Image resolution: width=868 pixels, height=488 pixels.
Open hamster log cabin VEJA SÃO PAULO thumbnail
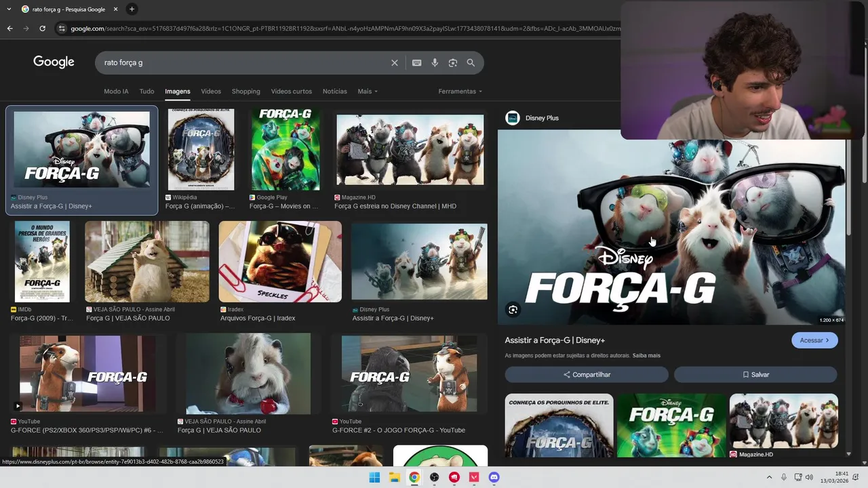click(147, 262)
